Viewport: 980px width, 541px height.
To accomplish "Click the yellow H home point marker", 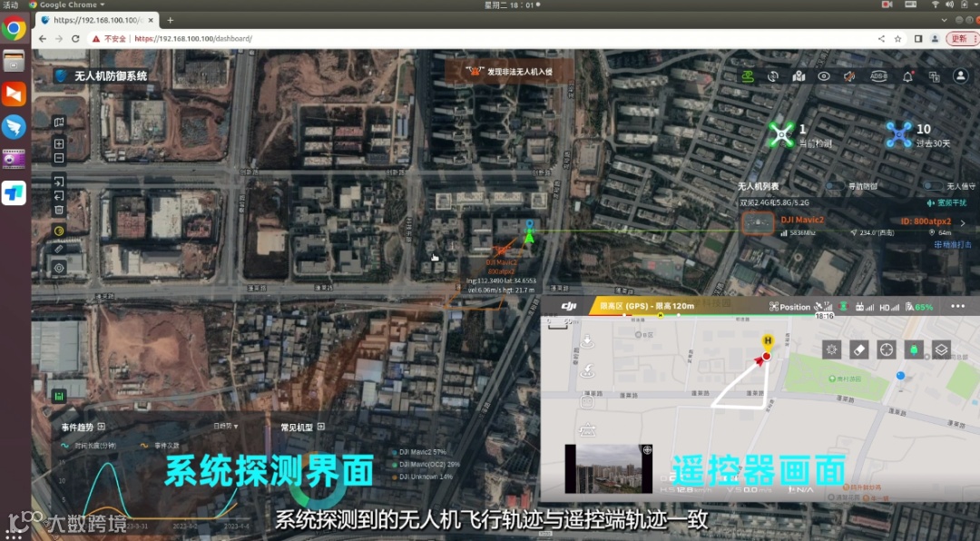I will coord(768,340).
